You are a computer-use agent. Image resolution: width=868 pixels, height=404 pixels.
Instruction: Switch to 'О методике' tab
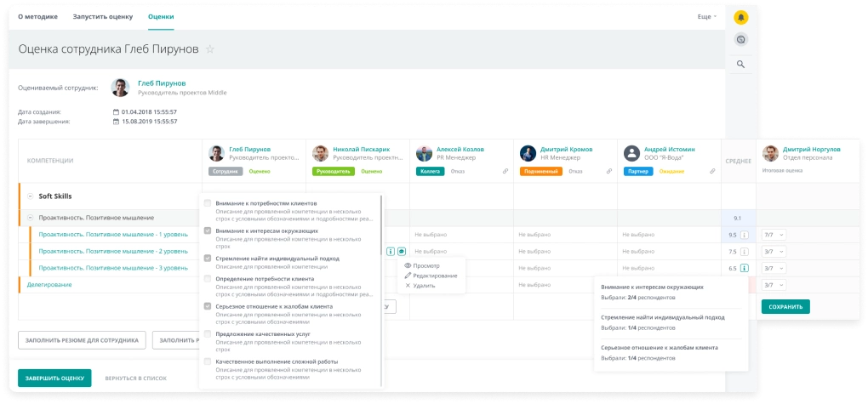coord(37,17)
